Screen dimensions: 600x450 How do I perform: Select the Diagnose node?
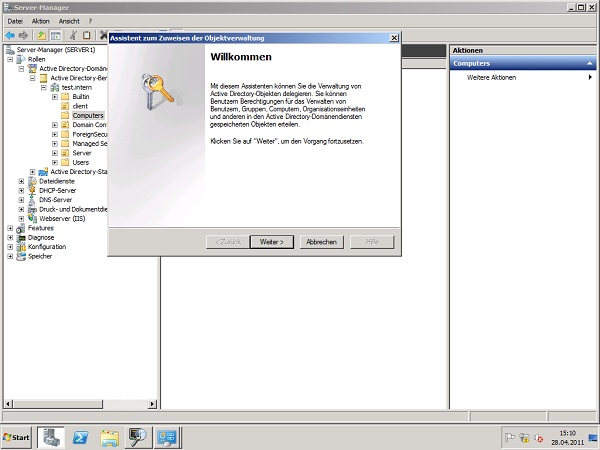click(x=41, y=237)
